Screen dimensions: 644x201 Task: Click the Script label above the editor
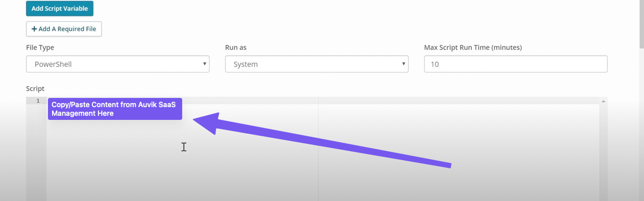click(35, 88)
